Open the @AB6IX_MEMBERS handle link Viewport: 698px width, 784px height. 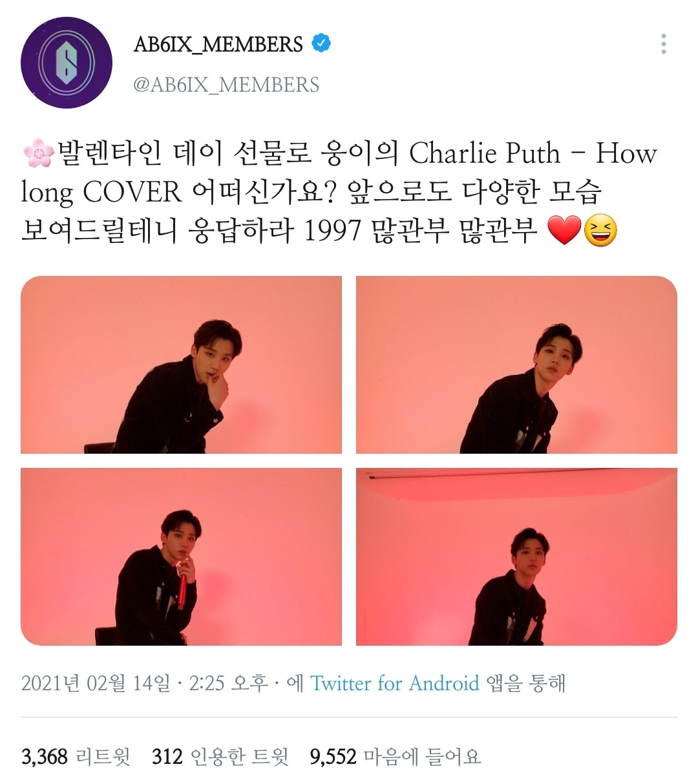click(x=226, y=85)
